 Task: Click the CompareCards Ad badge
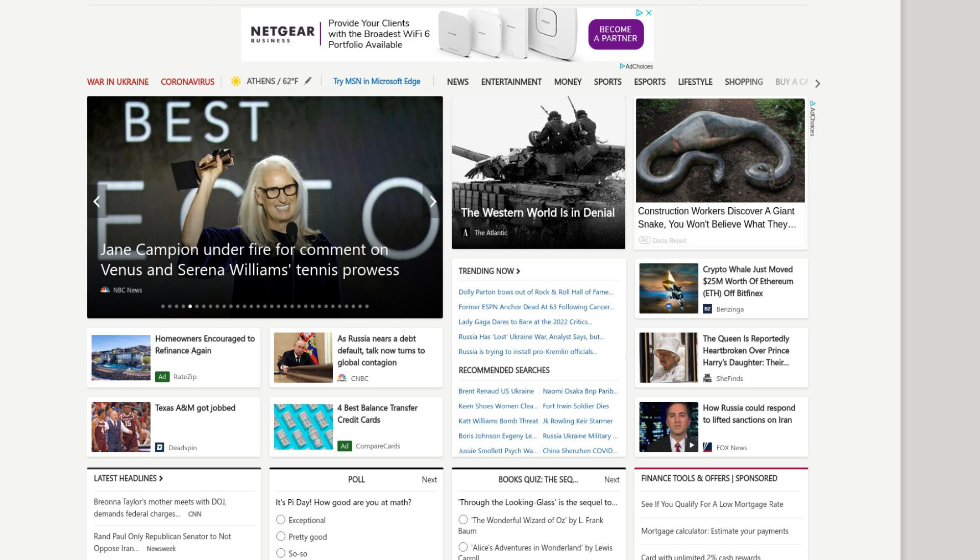click(x=345, y=446)
